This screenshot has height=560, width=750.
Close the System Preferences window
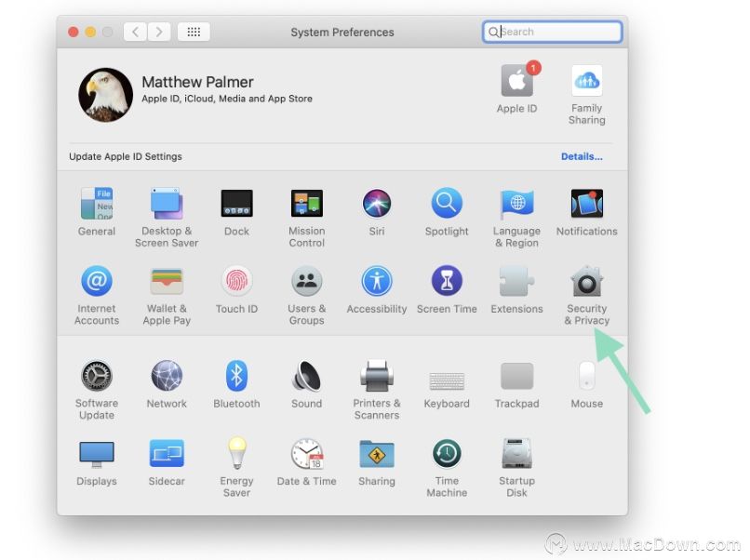74,32
